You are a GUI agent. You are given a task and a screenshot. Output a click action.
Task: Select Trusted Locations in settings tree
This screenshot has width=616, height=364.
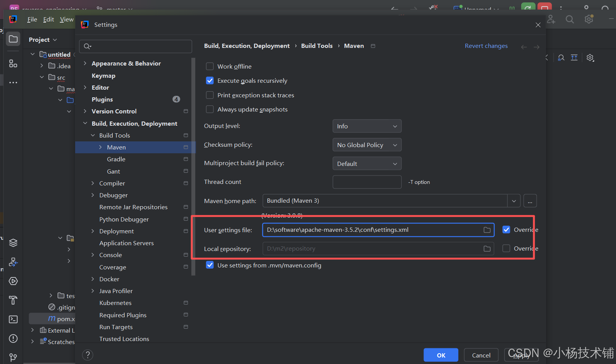click(124, 339)
